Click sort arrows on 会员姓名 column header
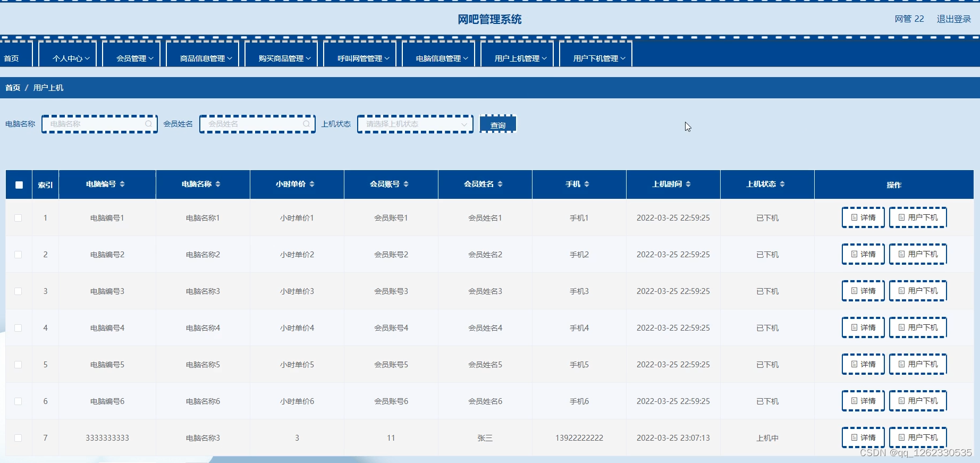The height and width of the screenshot is (463, 980). (500, 184)
